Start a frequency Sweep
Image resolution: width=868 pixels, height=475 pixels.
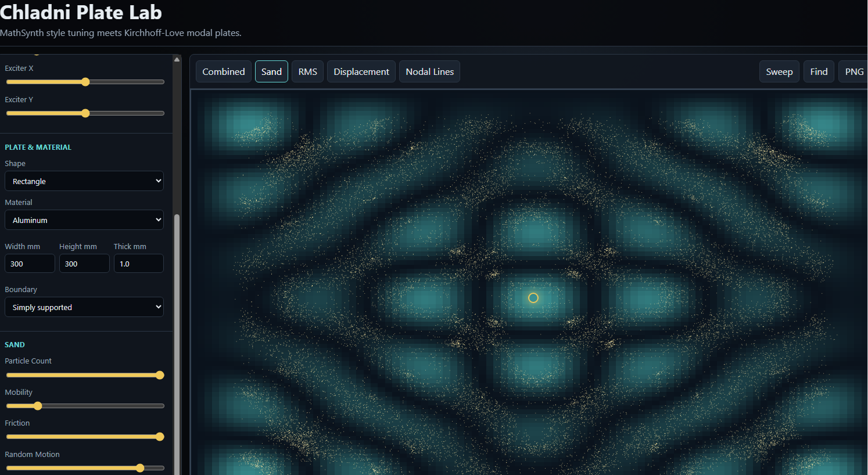click(779, 71)
